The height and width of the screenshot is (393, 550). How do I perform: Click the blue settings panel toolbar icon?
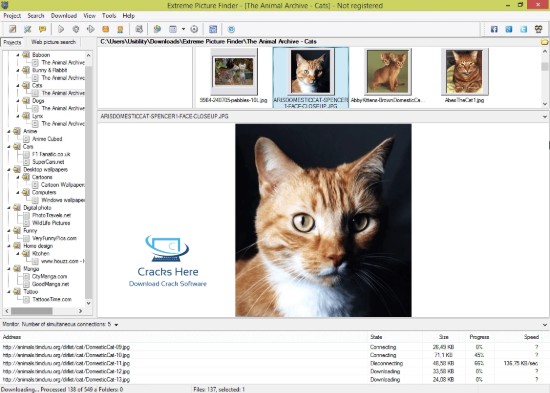[x=213, y=29]
